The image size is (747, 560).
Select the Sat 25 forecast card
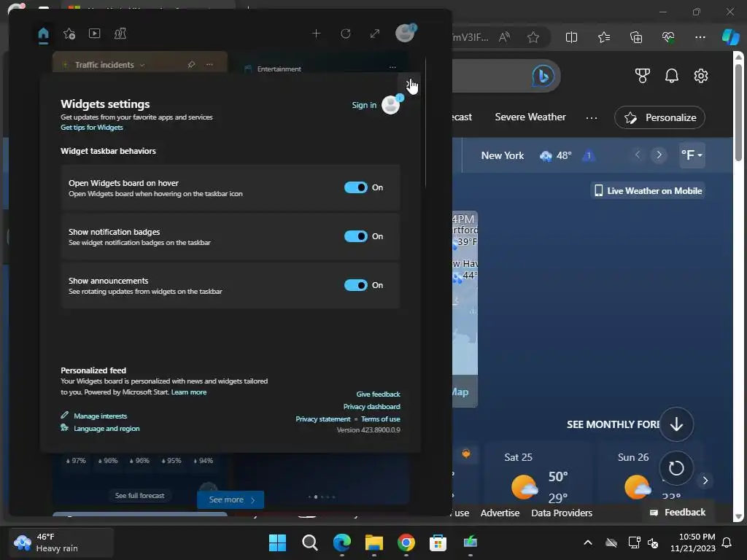pyautogui.click(x=538, y=472)
